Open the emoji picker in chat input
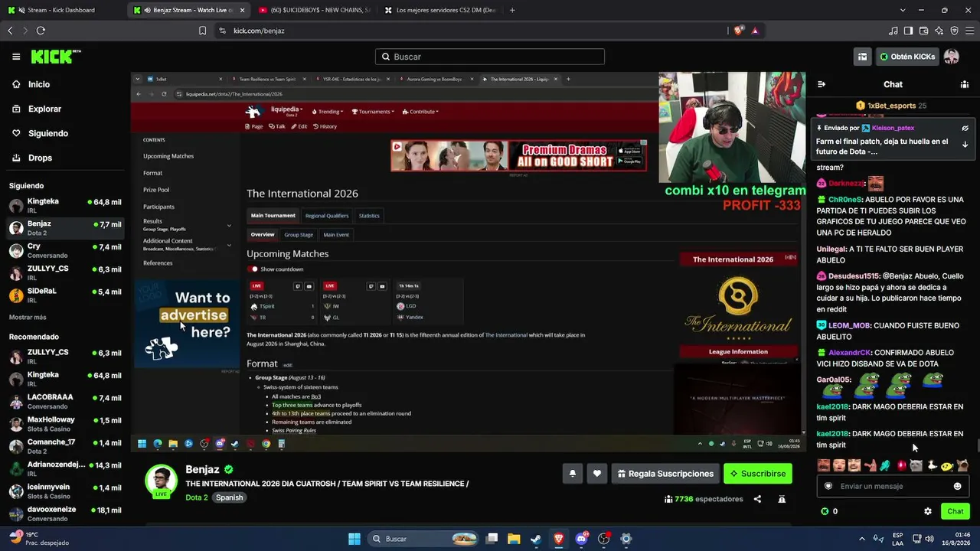This screenshot has width=980, height=551. pyautogui.click(x=957, y=486)
